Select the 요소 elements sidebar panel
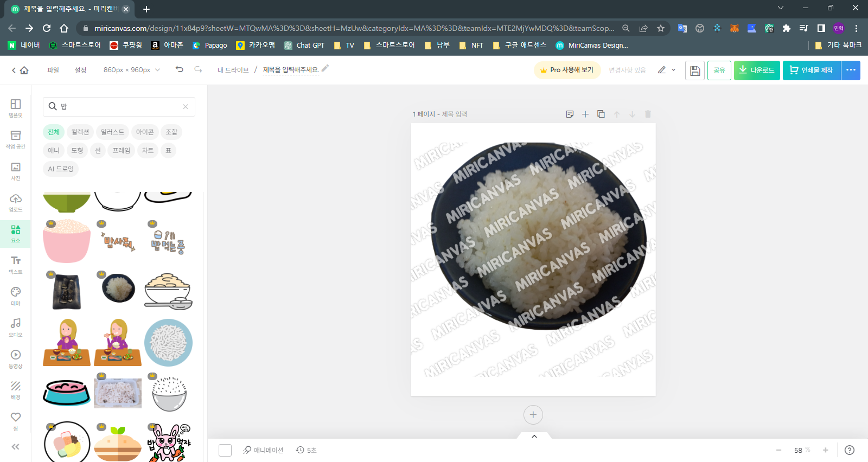Viewport: 868px width, 462px height. [16, 234]
